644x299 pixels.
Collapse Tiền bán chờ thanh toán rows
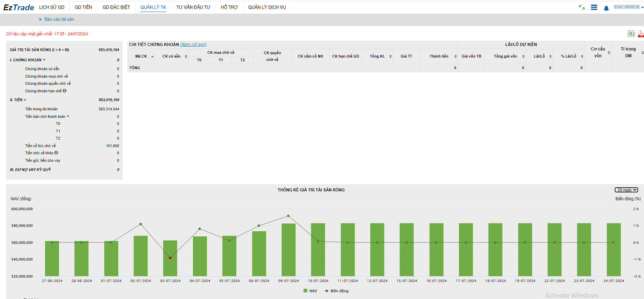pyautogui.click(x=68, y=116)
